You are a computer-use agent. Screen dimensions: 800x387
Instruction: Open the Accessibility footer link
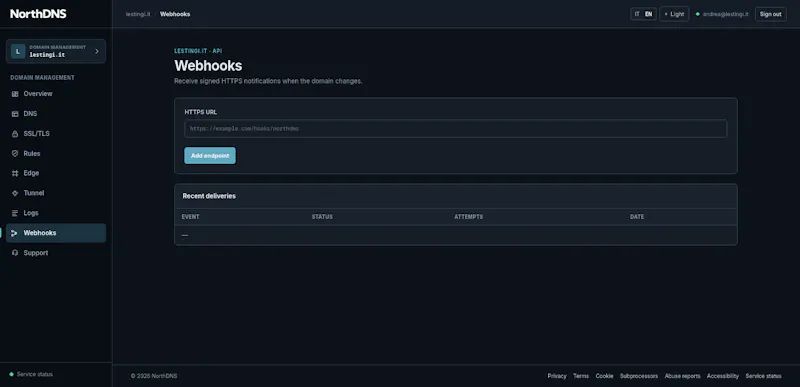point(722,376)
